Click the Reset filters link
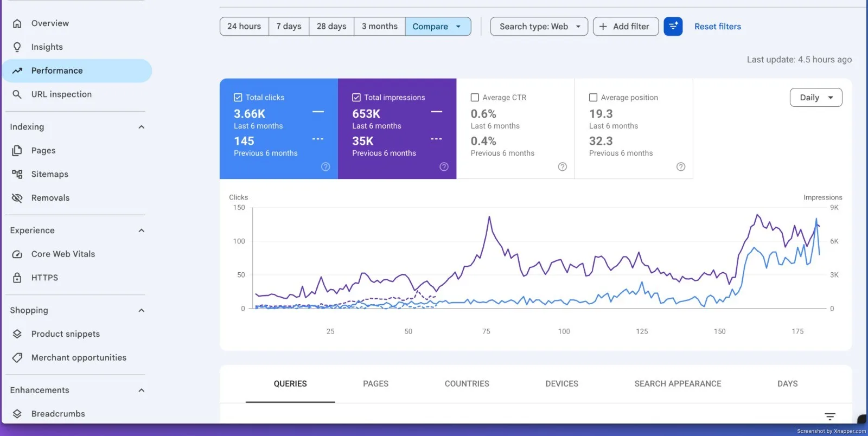The image size is (868, 436). point(718,26)
